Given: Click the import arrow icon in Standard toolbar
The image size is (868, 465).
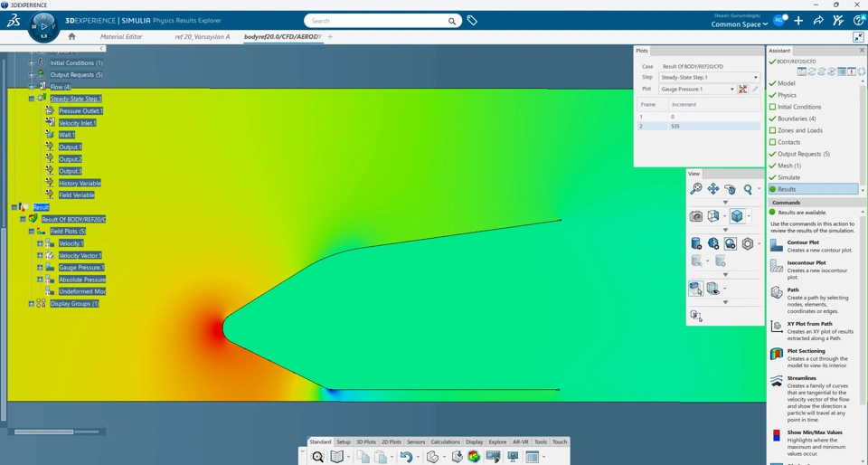Looking at the screenshot, I should pos(457,457).
